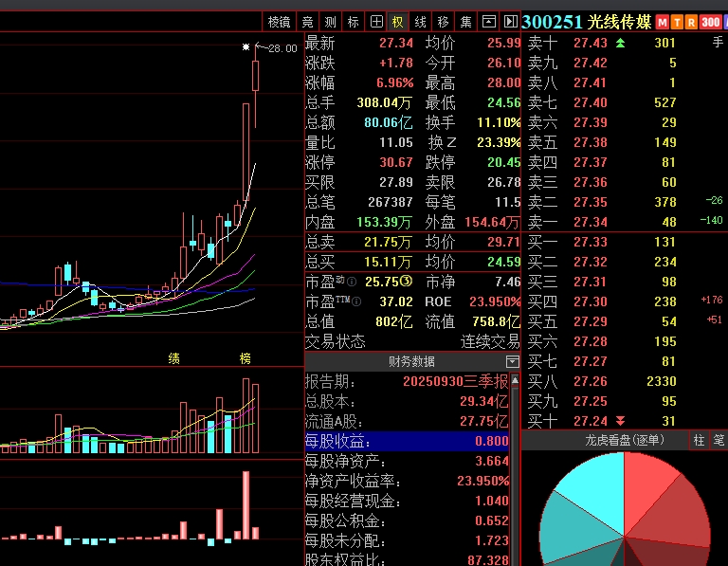This screenshot has width=728, height=566.
Task: Click the 换手 11.10% turnover rate
Action: coord(499,122)
